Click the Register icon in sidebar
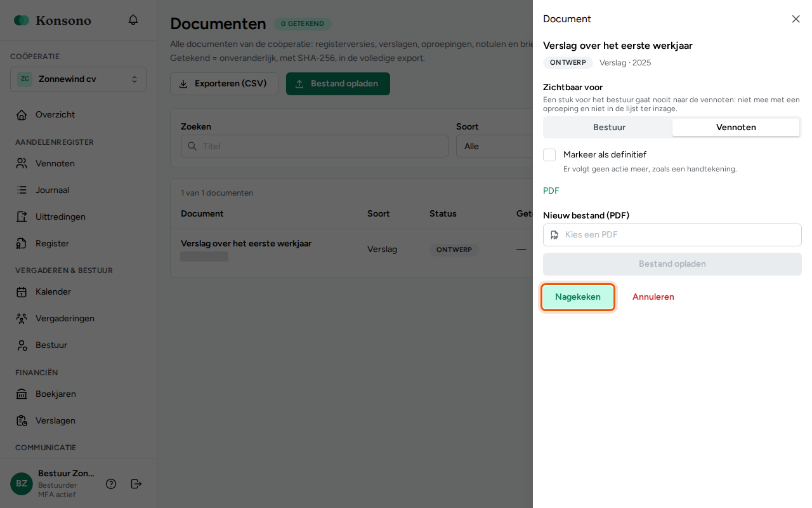The width and height of the screenshot is (812, 508). (x=22, y=244)
